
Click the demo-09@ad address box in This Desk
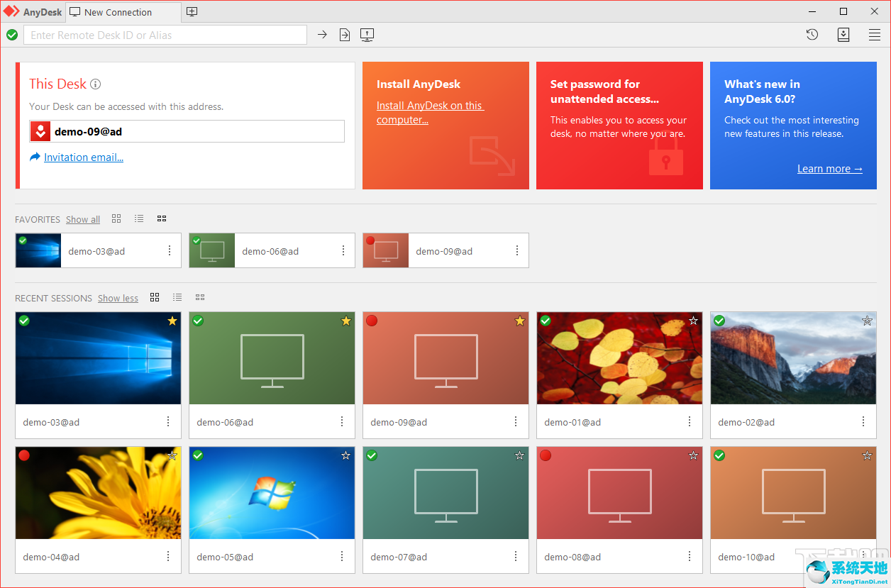tap(187, 131)
